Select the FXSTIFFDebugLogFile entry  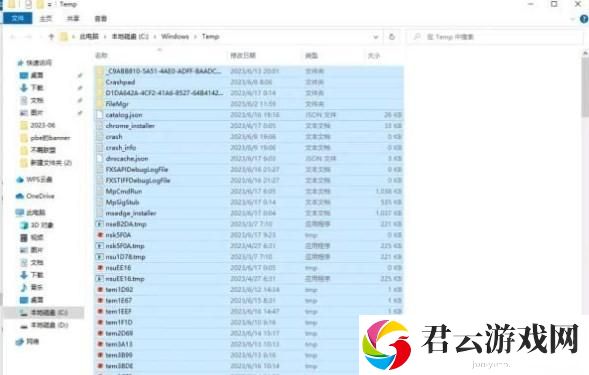138,180
